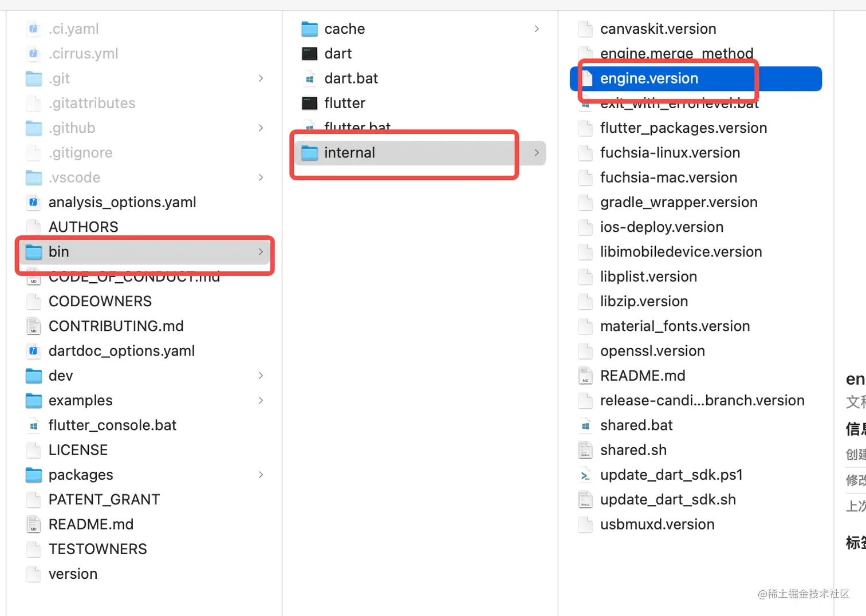
Task: Click the flutter terminal executable icon
Action: click(309, 103)
